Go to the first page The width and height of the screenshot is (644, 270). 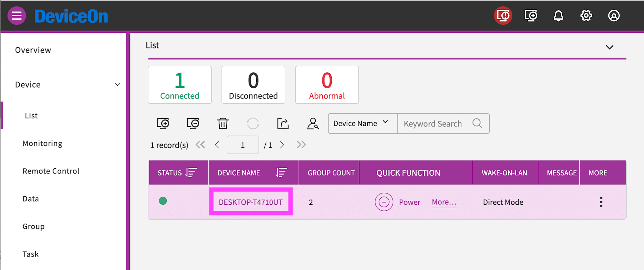tap(200, 145)
